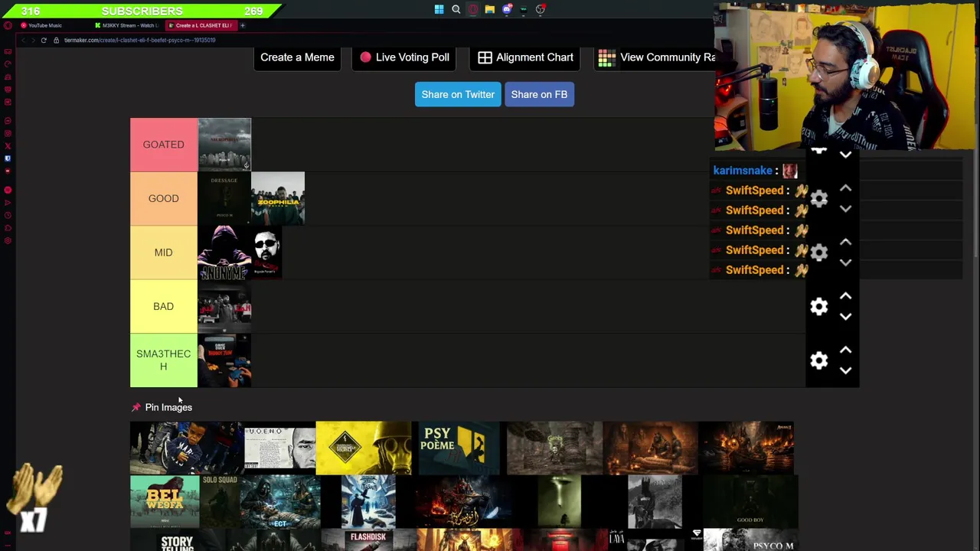Click the pin icon beside Pin Images
The image size is (980, 551).
pos(136,407)
